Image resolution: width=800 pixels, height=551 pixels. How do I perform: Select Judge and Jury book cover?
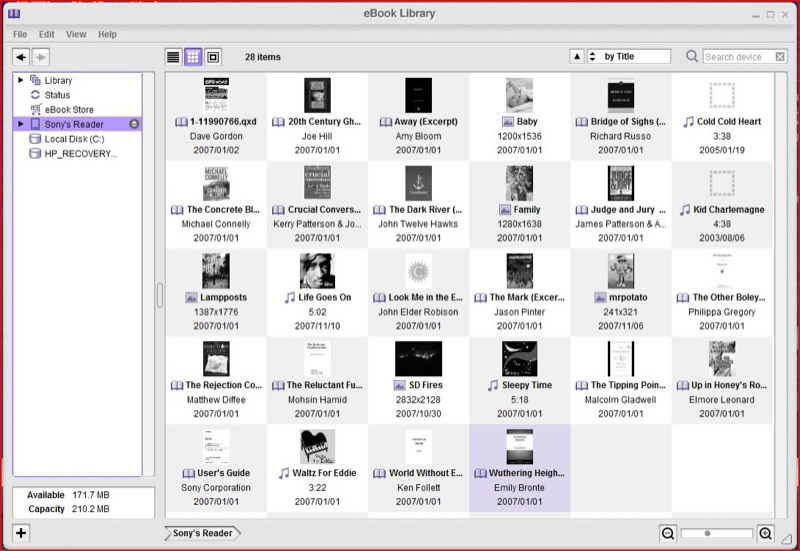coord(621,183)
